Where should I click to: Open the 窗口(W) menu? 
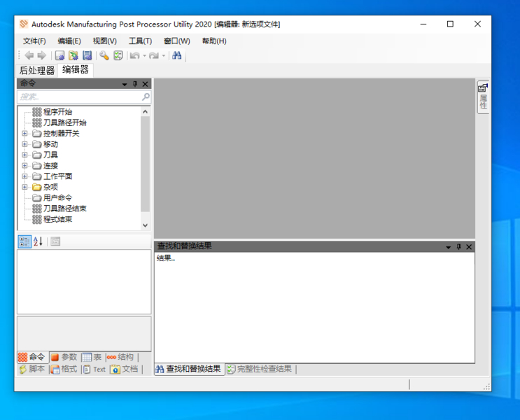pyautogui.click(x=177, y=41)
